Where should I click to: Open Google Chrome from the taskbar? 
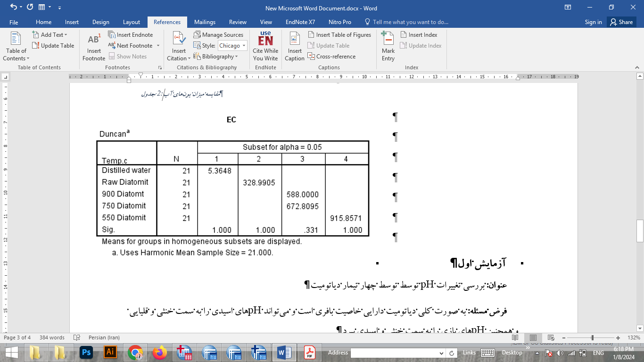click(x=135, y=352)
